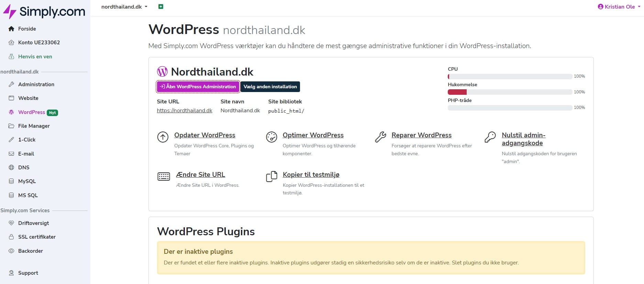The image size is (644, 284).
Task: Open the https://nordthailand.dk site link
Action: point(185,111)
